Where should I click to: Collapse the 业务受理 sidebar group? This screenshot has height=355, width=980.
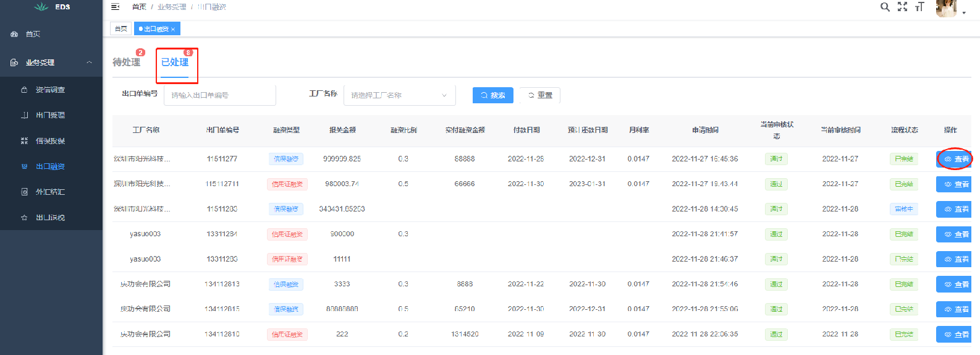tap(51, 62)
